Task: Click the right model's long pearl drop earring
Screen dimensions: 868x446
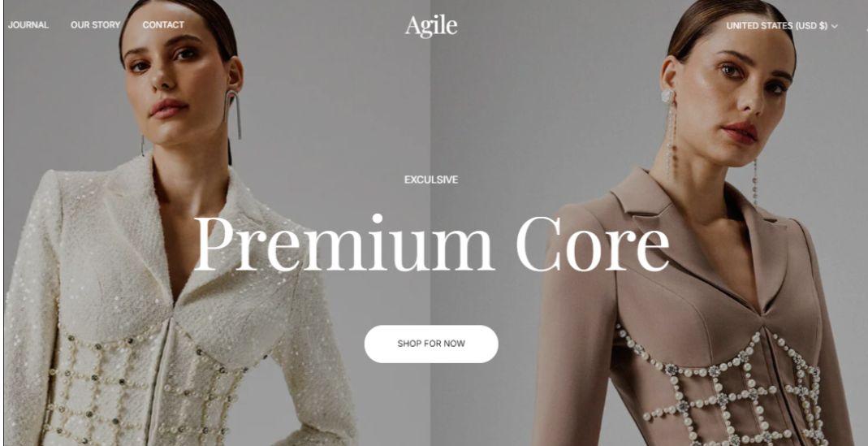Action: point(670,133)
